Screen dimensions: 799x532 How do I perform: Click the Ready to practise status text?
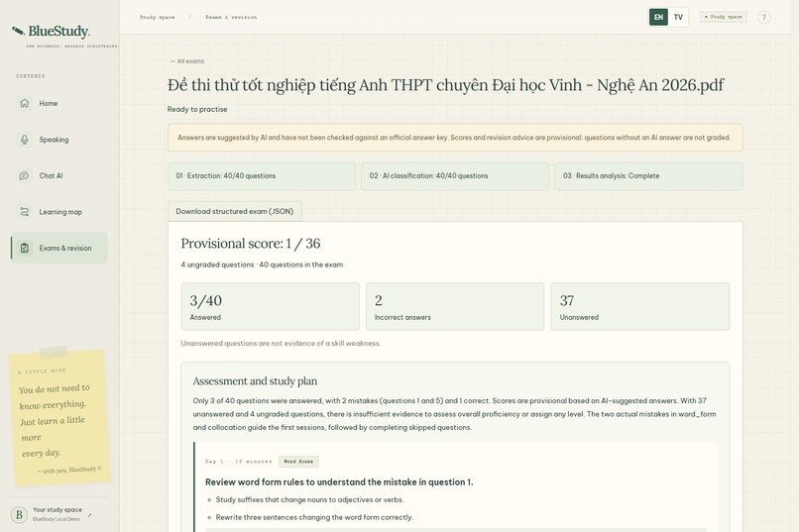pyautogui.click(x=197, y=109)
